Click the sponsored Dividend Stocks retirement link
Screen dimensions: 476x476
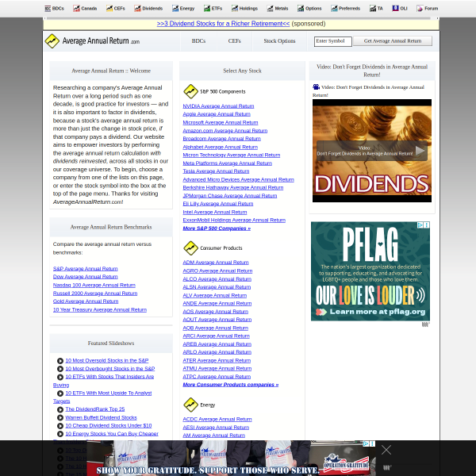tap(223, 24)
